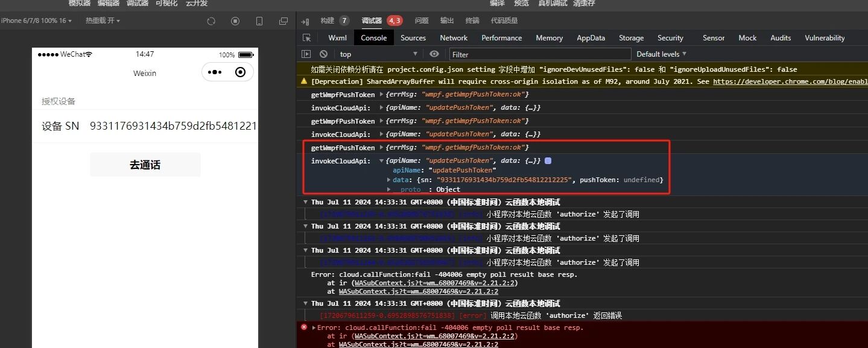
Task: Click the red error circle icon
Action: click(x=304, y=327)
